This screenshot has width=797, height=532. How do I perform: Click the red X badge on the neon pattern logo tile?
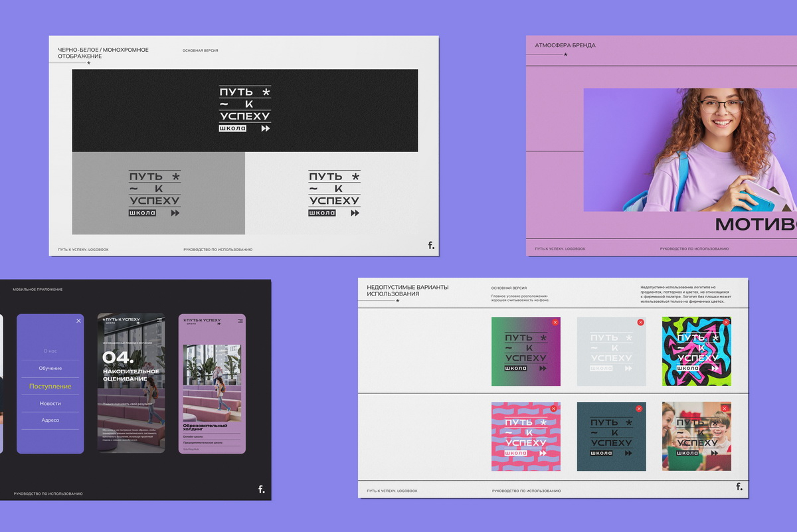pyautogui.click(x=726, y=322)
